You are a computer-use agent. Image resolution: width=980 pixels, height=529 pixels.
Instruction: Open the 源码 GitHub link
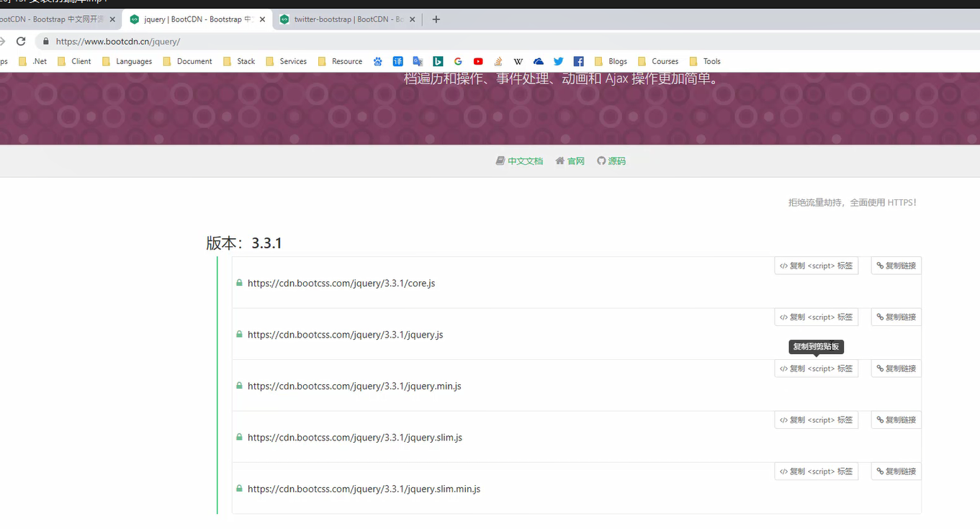point(611,161)
